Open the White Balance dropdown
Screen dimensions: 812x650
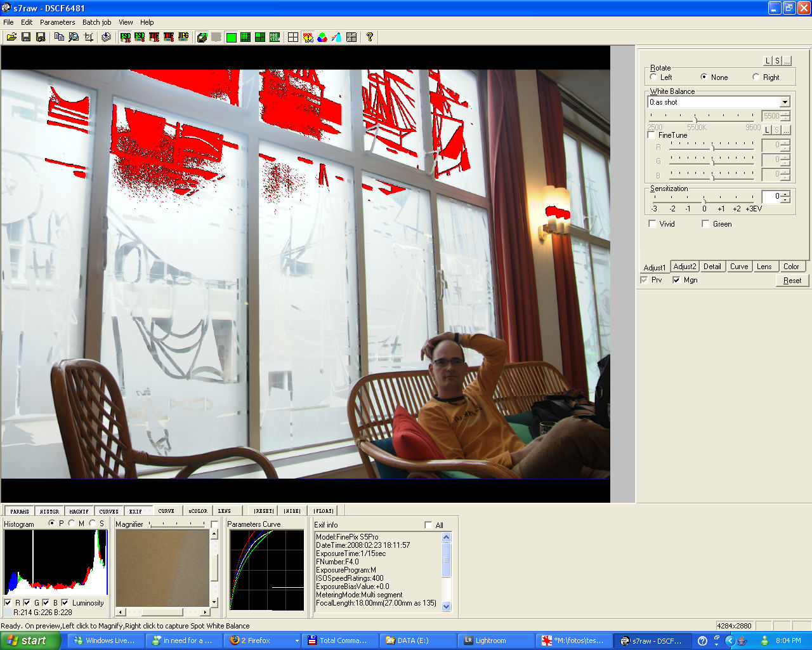tap(785, 102)
